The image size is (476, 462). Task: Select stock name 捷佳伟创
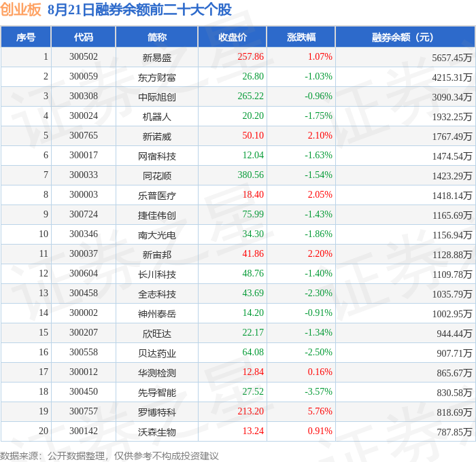point(157,215)
